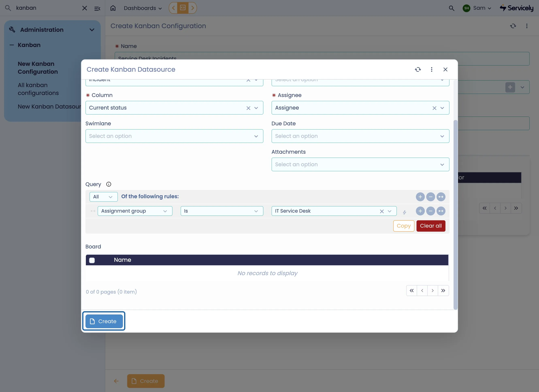Go to next page of Board table
539x392 pixels.
click(432, 291)
